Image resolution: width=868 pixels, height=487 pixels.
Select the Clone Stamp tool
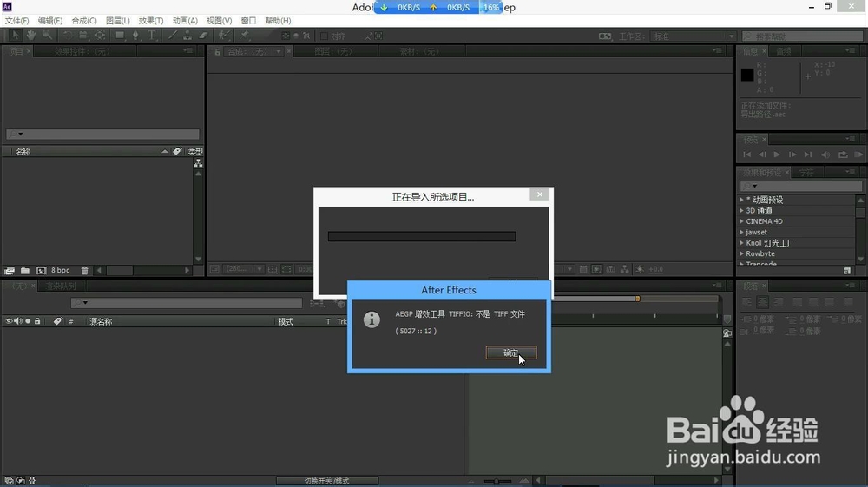(x=187, y=36)
